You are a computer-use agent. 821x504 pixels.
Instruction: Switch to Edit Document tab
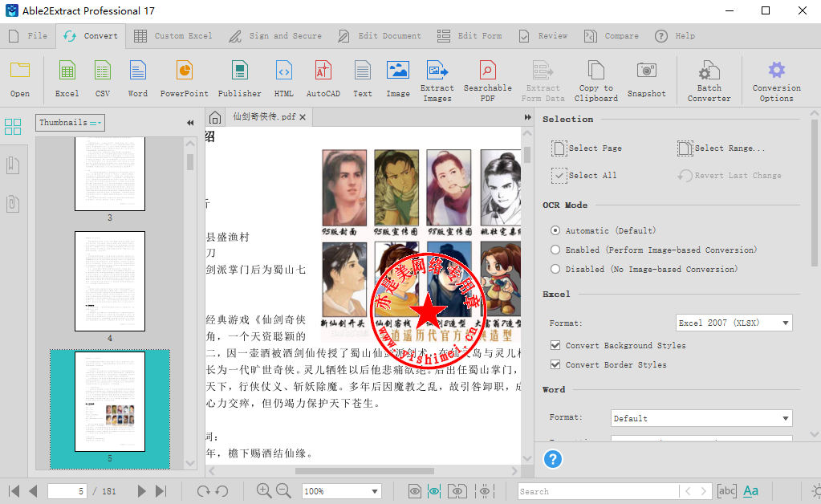coord(380,36)
